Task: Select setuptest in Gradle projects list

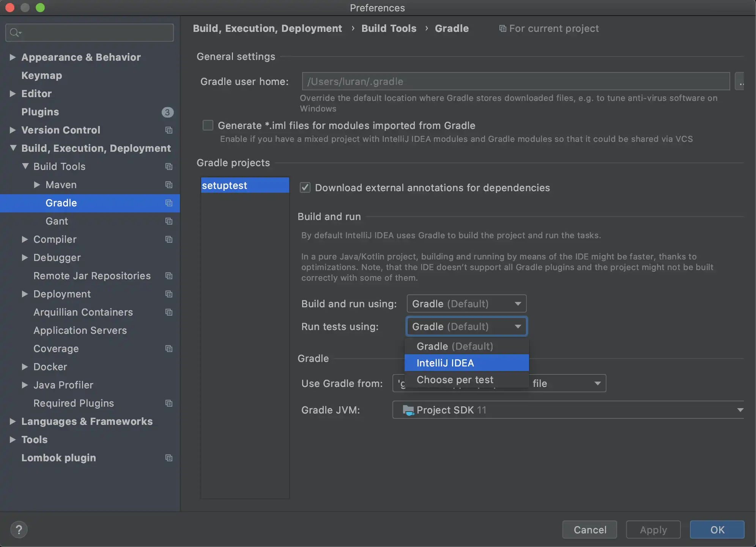Action: pyautogui.click(x=245, y=185)
